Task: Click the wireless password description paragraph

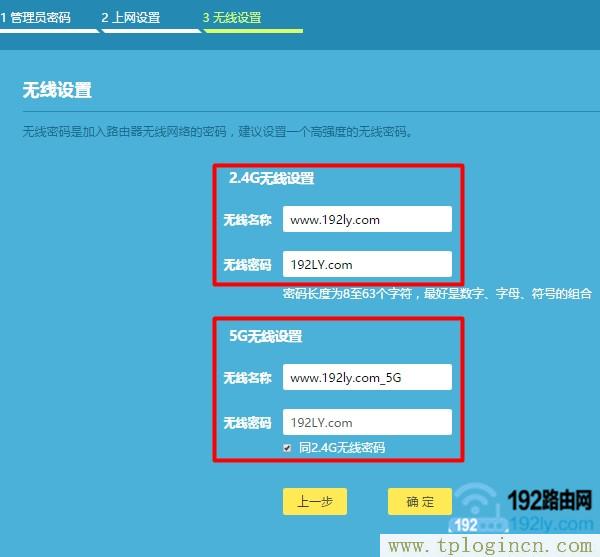Action: pyautogui.click(x=218, y=132)
